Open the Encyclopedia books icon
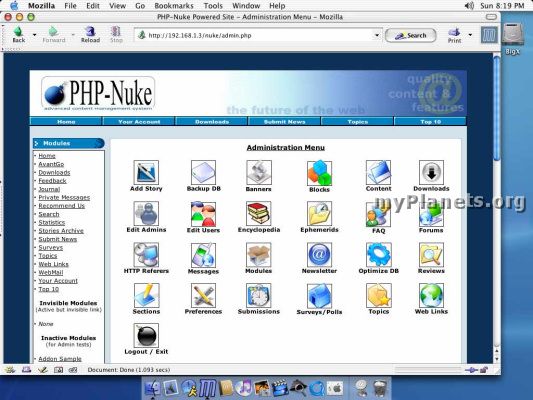Image resolution: width=533 pixels, height=400 pixels. (x=259, y=213)
